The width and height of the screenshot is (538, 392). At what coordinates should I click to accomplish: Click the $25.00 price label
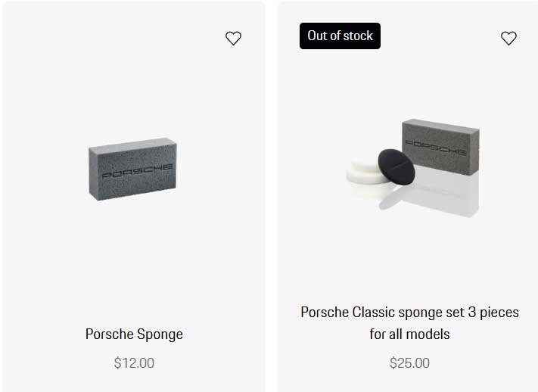(x=409, y=363)
